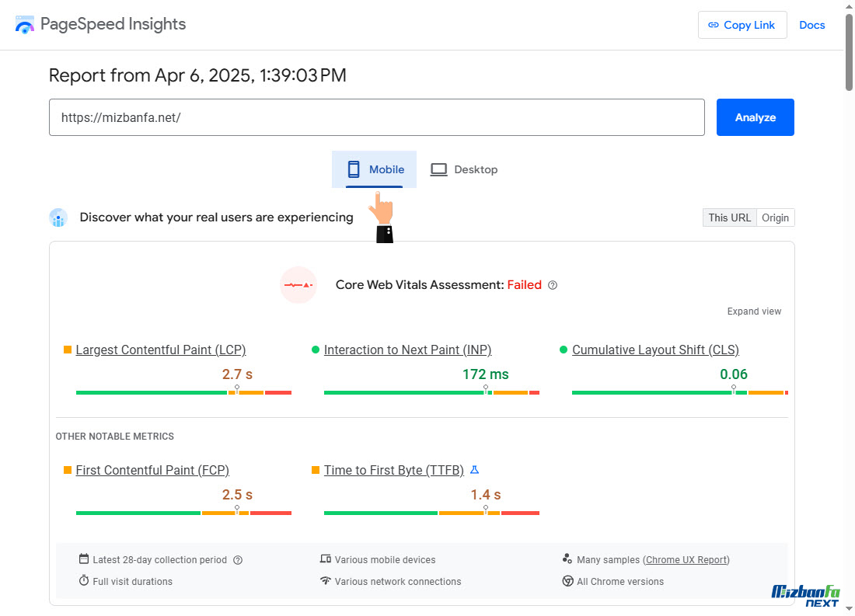Click the INP value "172 ms"
Screen dimensions: 855x616
485,374
